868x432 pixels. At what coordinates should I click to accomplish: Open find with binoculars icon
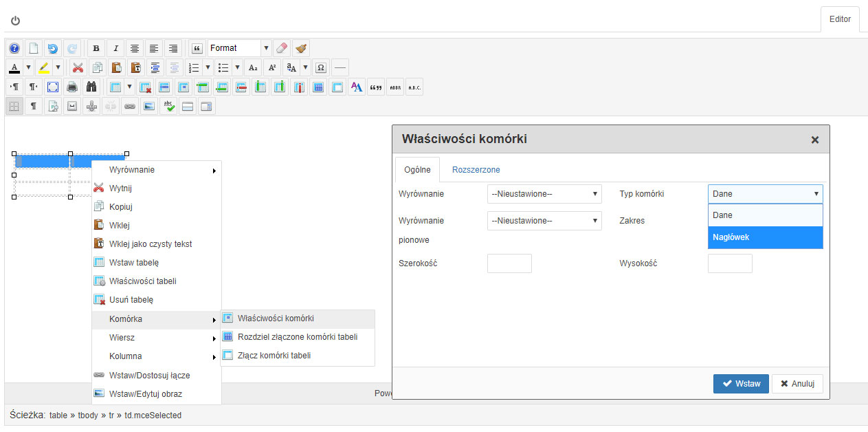91,87
